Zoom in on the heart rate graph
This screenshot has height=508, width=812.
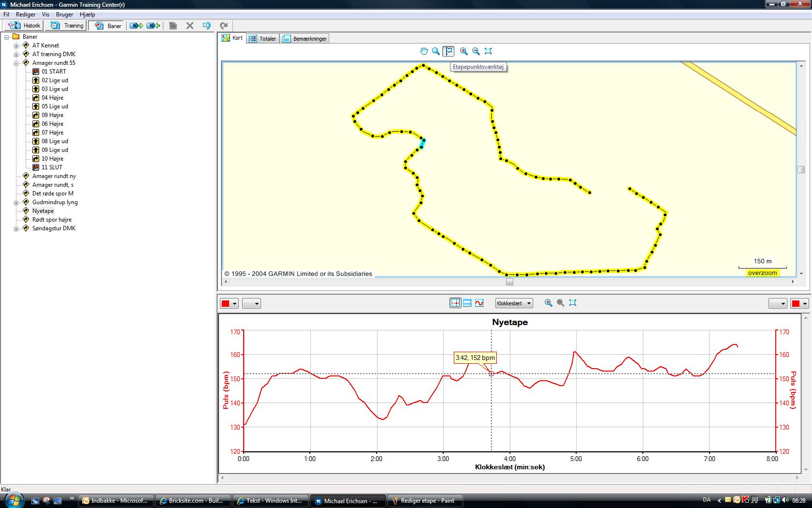[x=548, y=303]
